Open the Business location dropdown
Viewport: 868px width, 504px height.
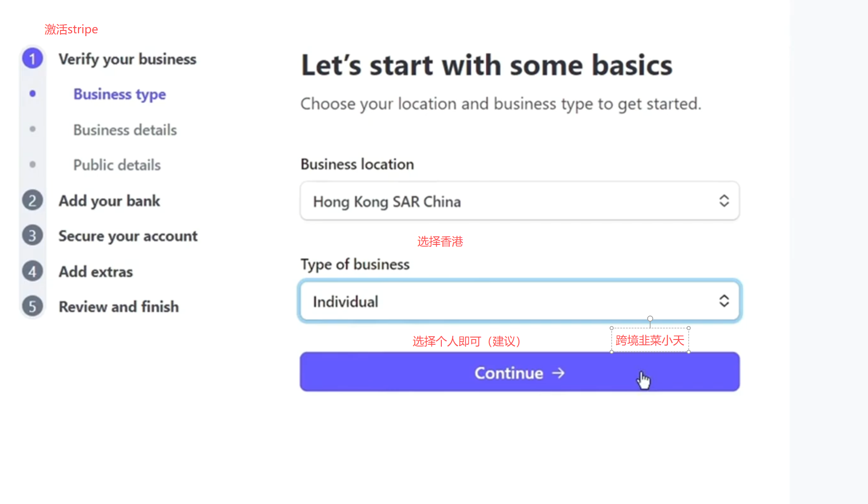[x=519, y=201]
